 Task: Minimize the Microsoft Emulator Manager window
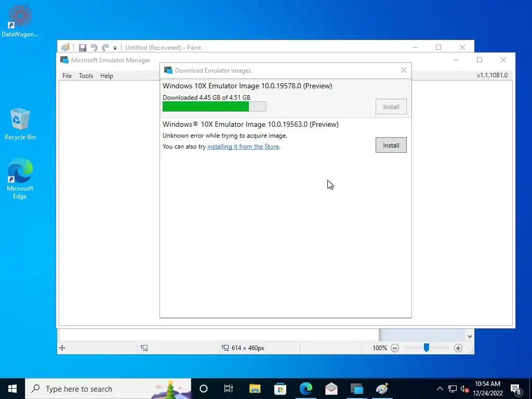[x=456, y=60]
